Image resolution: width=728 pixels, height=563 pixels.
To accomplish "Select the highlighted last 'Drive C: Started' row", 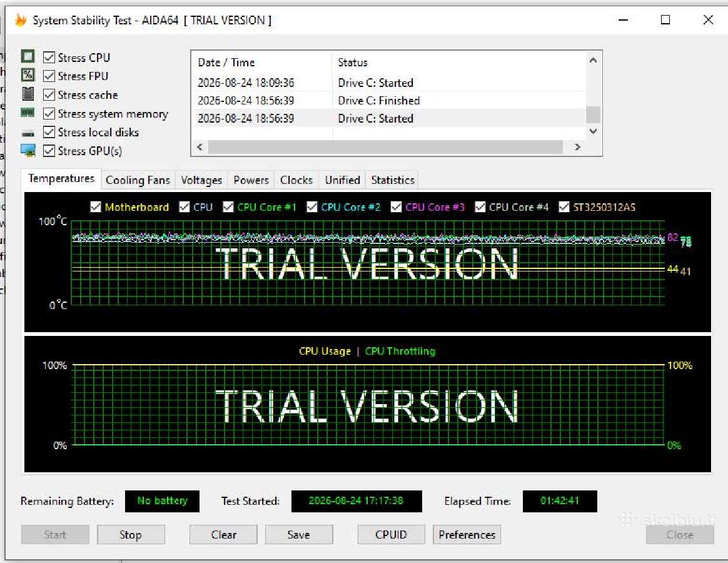I will [x=389, y=118].
